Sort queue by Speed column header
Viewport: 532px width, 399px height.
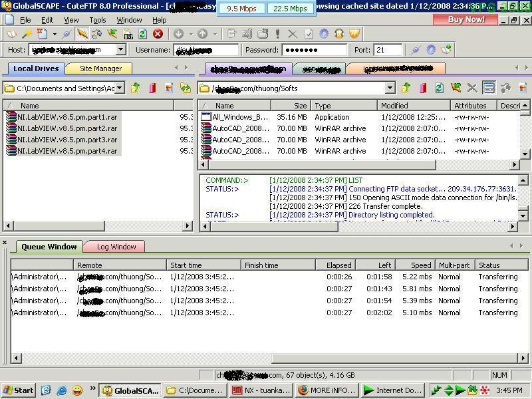pos(416,265)
